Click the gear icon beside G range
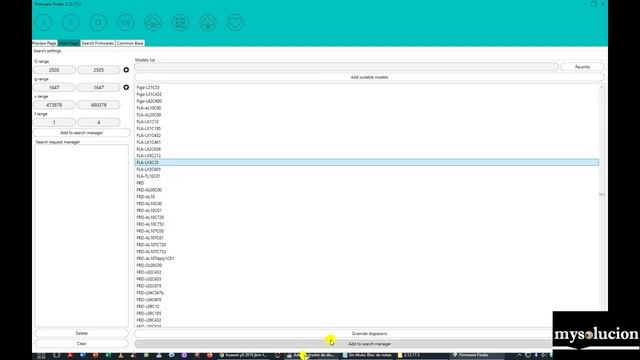Viewport: 640px width, 360px height. coord(126,70)
